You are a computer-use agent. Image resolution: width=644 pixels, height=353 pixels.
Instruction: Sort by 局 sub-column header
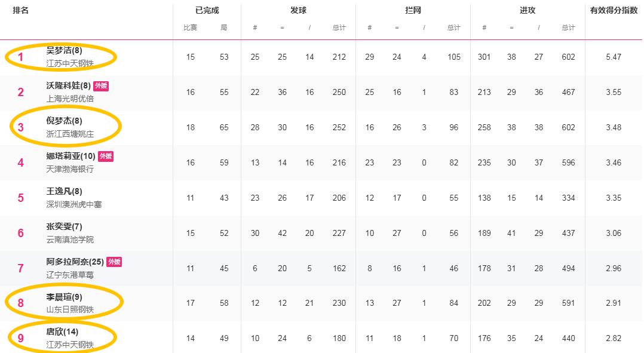pos(223,28)
